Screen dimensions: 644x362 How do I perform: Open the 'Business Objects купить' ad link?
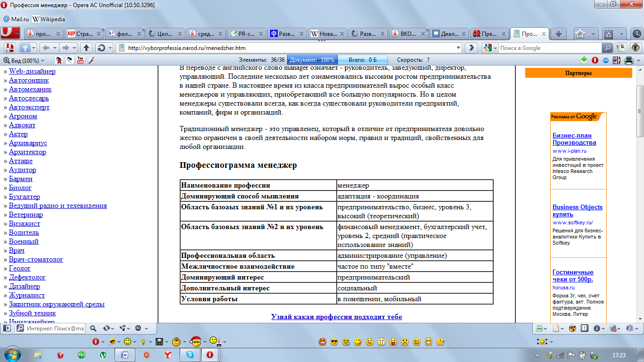tap(578, 211)
